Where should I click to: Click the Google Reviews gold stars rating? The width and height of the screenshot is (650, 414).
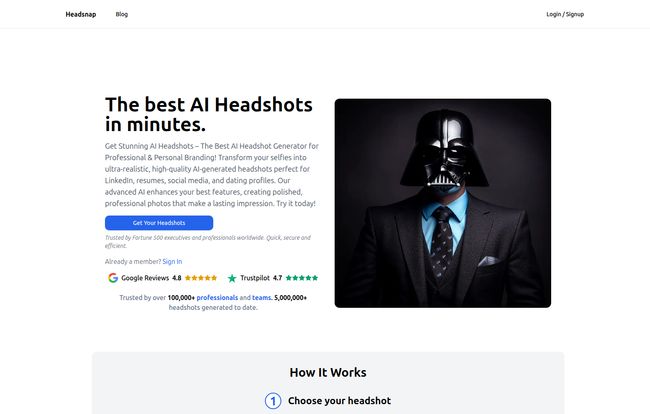(x=201, y=278)
